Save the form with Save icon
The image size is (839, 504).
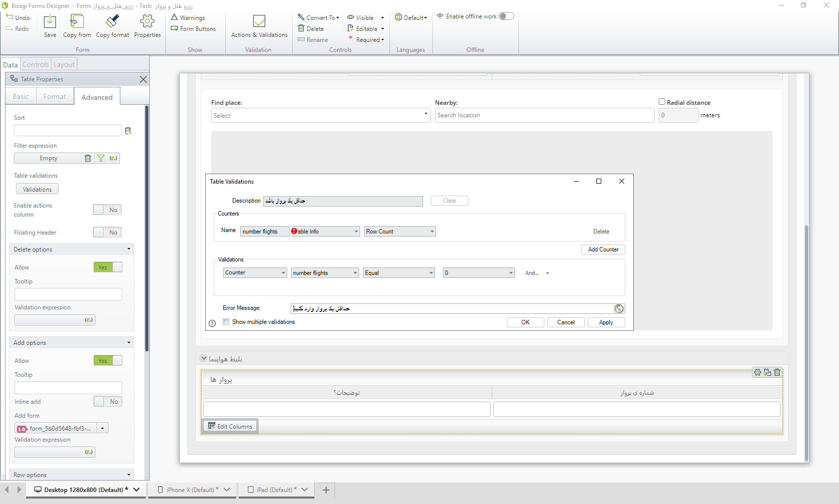pyautogui.click(x=50, y=21)
